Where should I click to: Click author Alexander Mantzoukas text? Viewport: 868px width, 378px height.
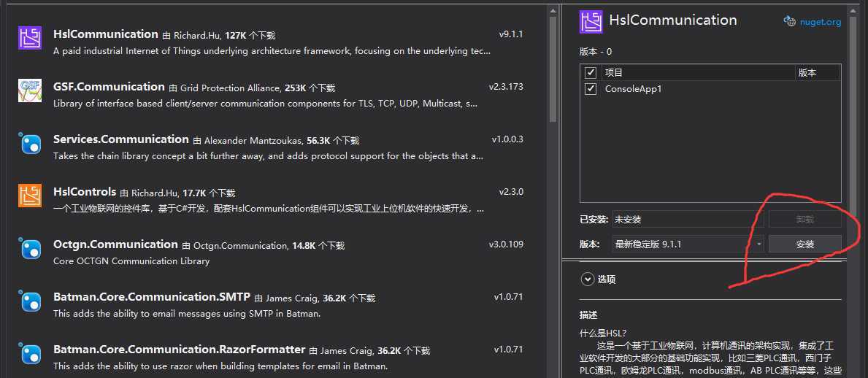click(x=254, y=141)
